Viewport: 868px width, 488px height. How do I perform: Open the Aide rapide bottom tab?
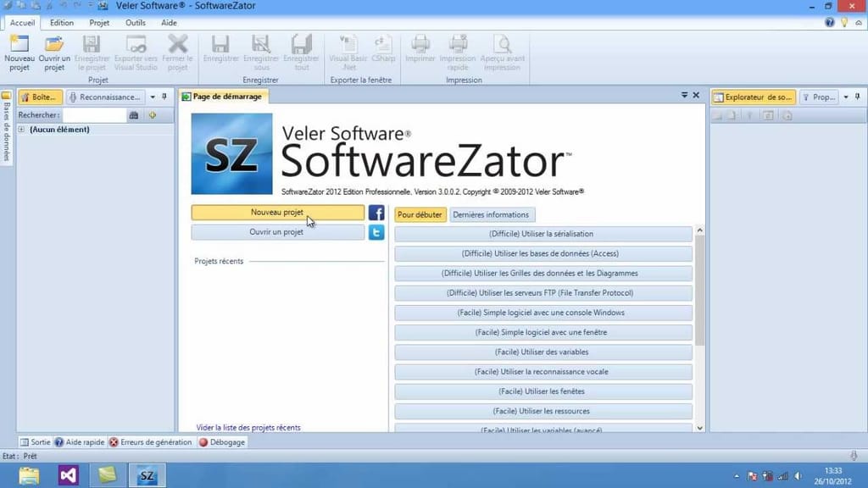80,442
